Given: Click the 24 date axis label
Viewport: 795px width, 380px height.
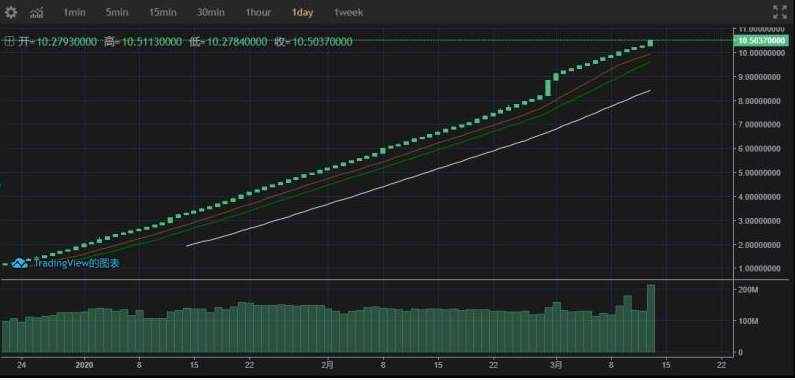Looking at the screenshot, I should click(x=21, y=364).
